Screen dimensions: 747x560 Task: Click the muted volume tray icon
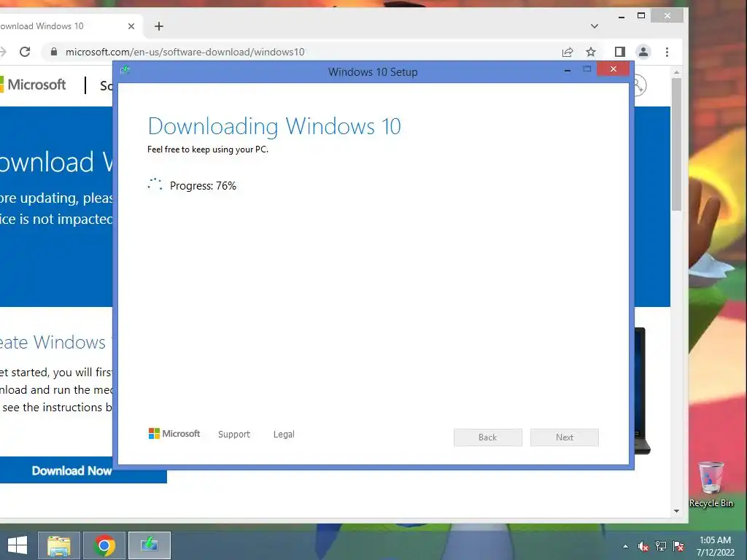point(643,546)
